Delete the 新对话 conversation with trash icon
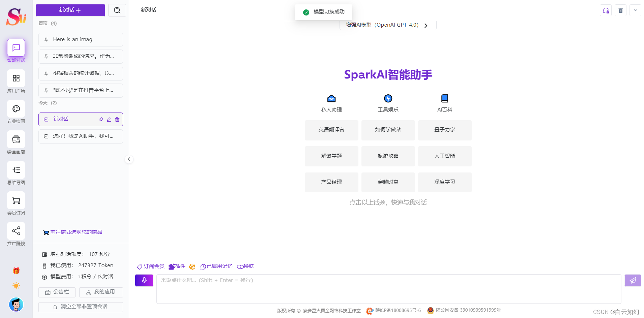644x318 pixels. point(117,119)
